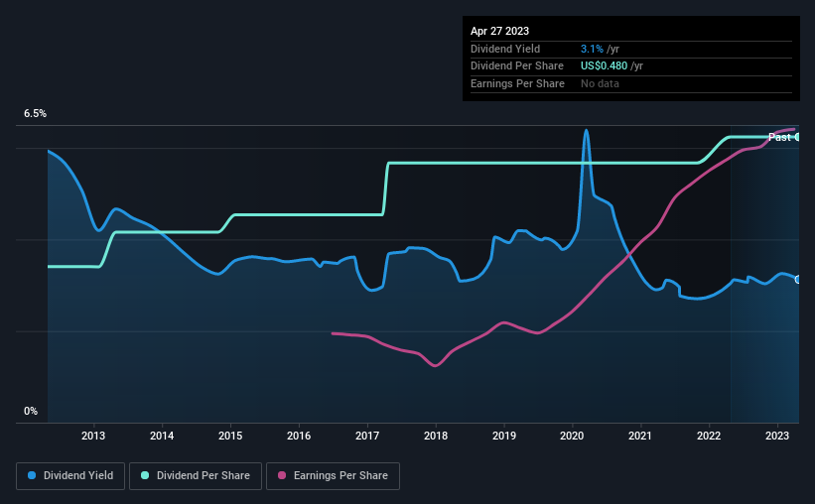Click the Apr 27 2023 tooltip date header

point(499,31)
